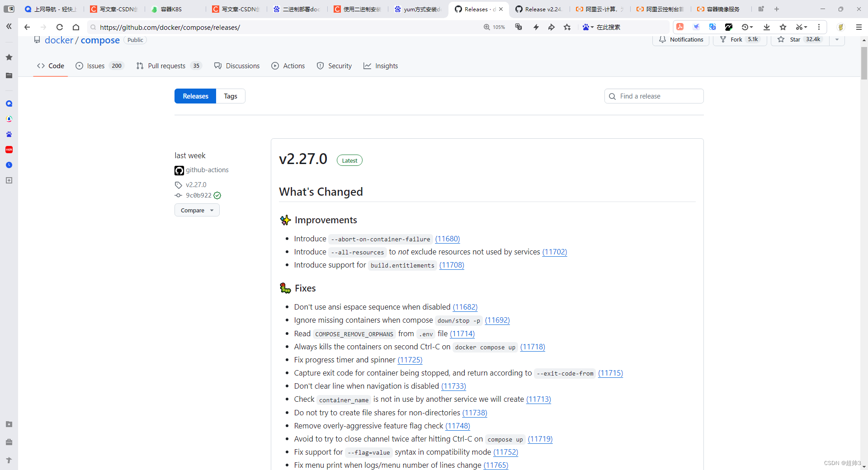The image size is (868, 470).
Task: Click the page translate icon in address bar
Action: 519,27
